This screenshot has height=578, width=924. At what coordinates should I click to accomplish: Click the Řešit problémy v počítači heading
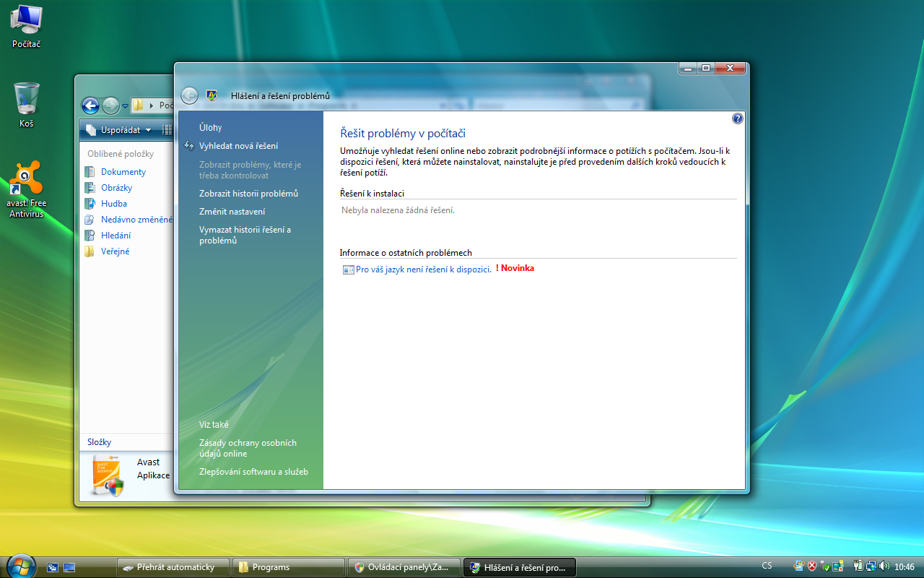coord(403,133)
